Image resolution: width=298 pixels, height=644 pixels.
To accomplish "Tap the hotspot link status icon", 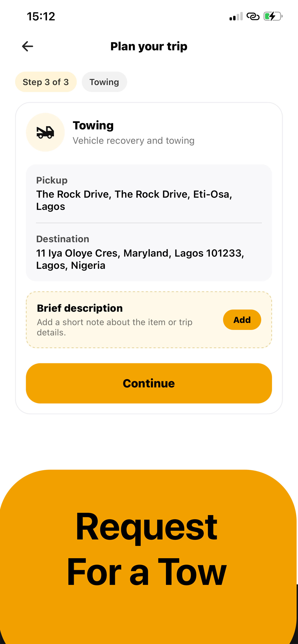I will (x=253, y=16).
